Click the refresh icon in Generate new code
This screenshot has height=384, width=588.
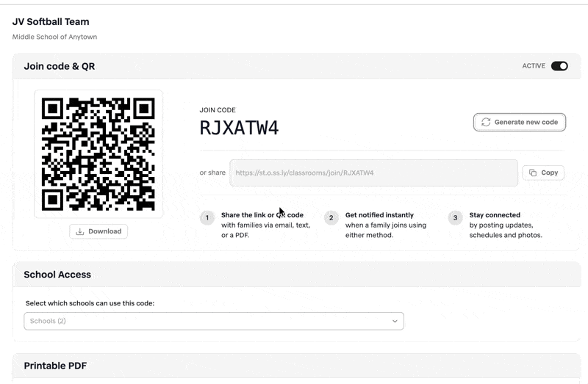pyautogui.click(x=486, y=122)
